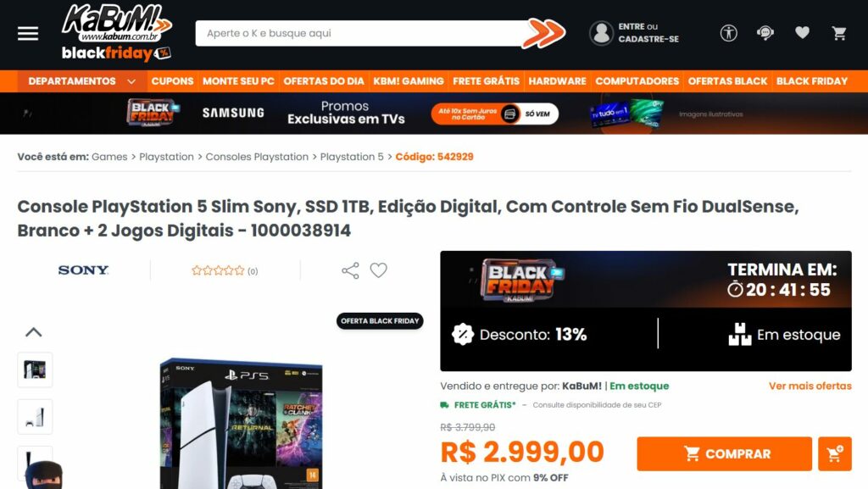Collapse thumbnails with the up chevron
Image resolution: width=868 pixels, height=489 pixels.
(34, 332)
